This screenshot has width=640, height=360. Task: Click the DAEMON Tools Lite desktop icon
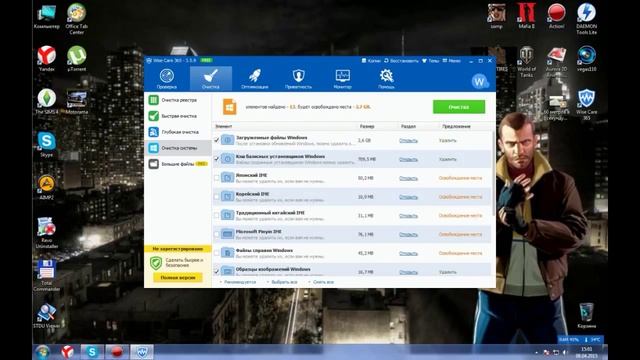587,18
